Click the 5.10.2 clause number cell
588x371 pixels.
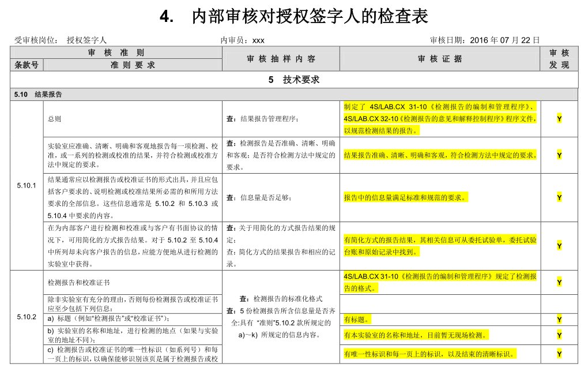coord(27,317)
